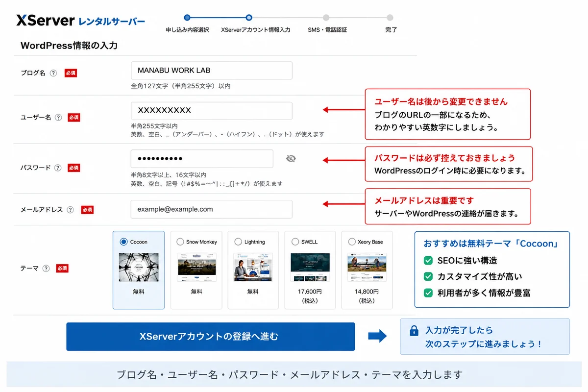Click the XServer レンタルサーバー logo
This screenshot has width=588, height=392.
[x=80, y=21]
